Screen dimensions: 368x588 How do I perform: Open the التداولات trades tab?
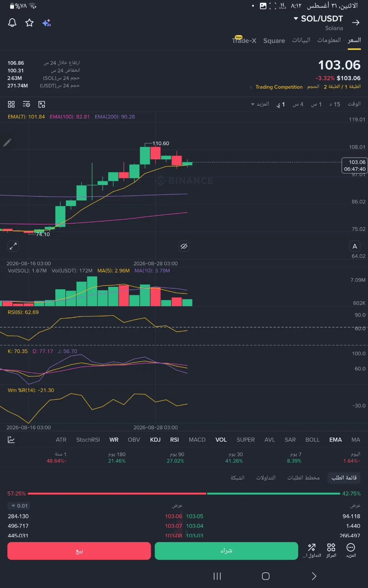pos(266,478)
